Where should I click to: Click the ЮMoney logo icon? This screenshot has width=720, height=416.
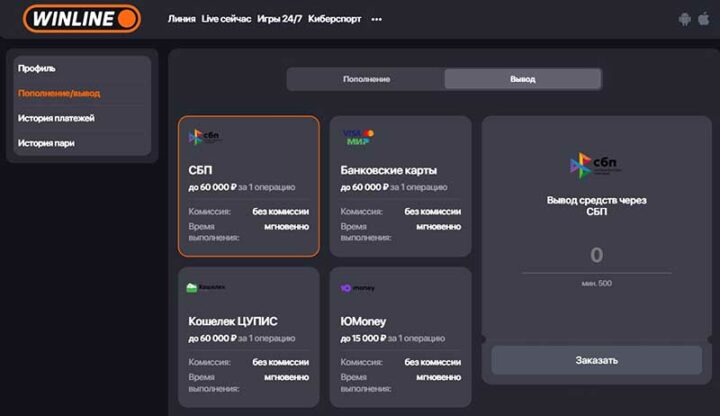357,288
